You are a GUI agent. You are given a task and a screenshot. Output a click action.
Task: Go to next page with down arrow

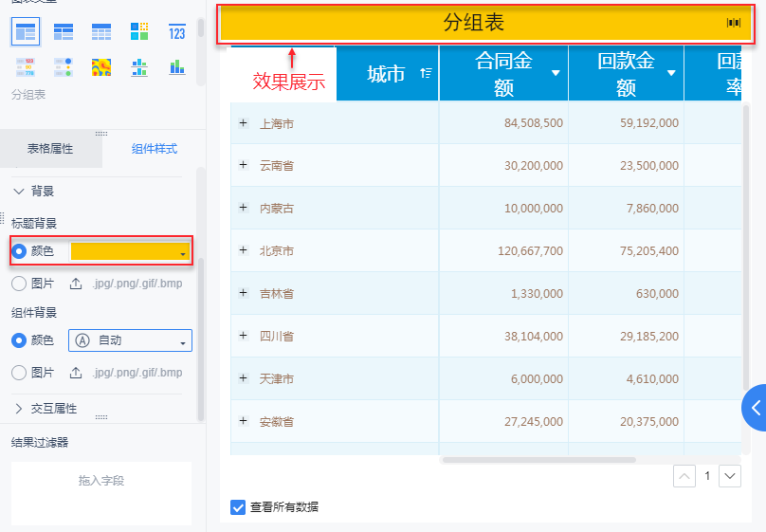coord(730,476)
